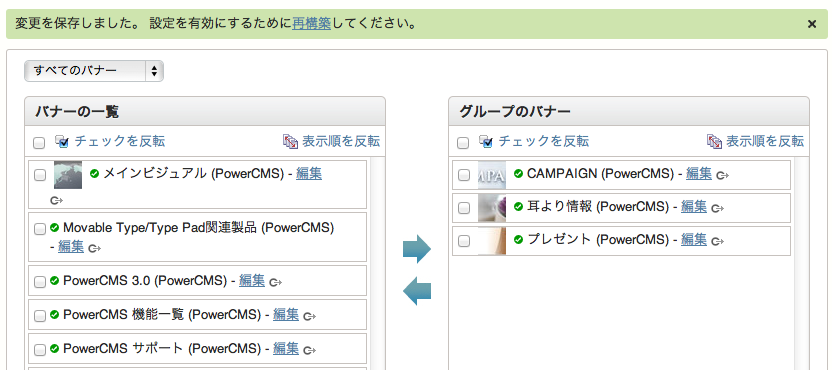Check the PowerCMS サポート banner checkbox
This screenshot has width=832, height=370.
pos(40,350)
